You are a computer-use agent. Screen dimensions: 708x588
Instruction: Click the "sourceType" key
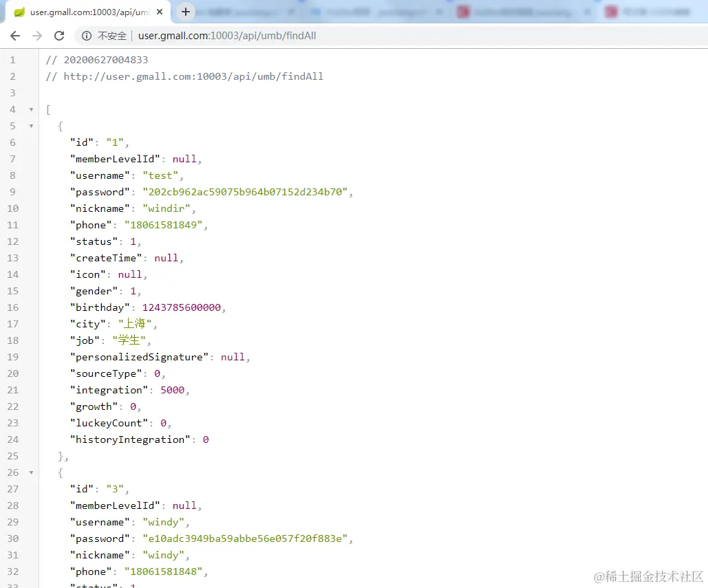106,373
